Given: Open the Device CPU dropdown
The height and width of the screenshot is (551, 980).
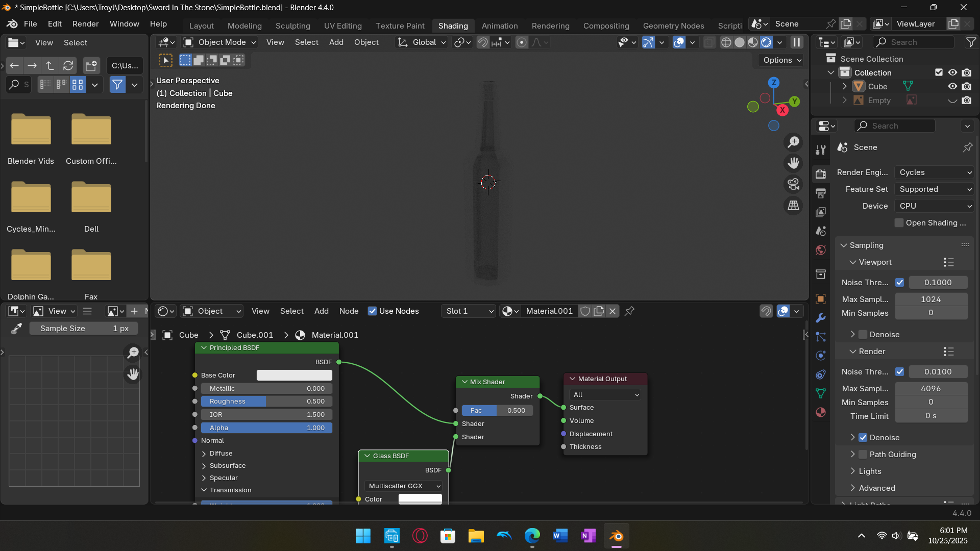Looking at the screenshot, I should point(935,206).
